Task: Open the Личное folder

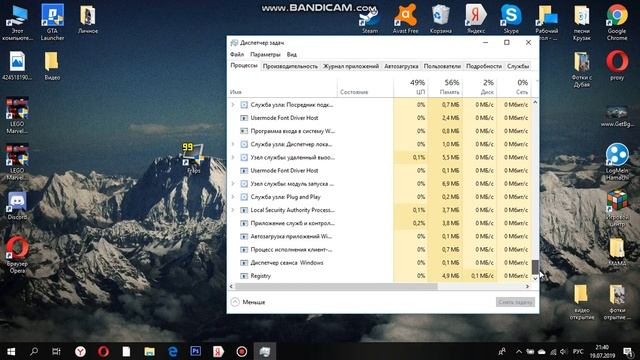Action: point(88,20)
